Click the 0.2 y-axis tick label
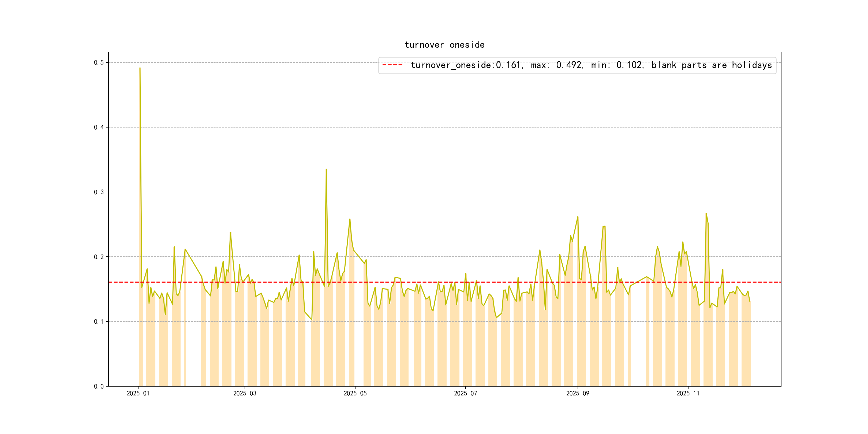Screen dimensions: 868x434 coord(99,257)
